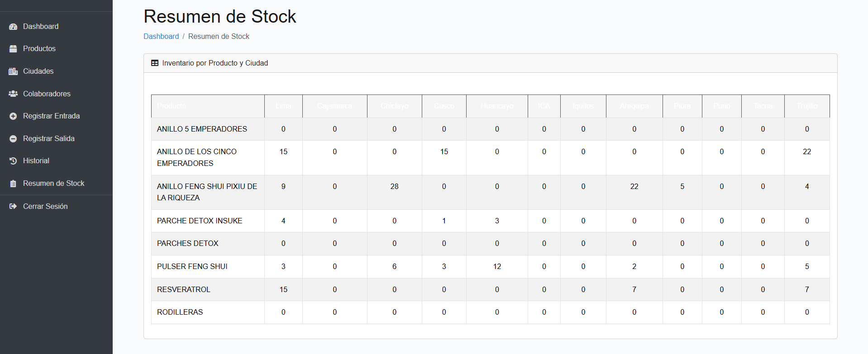Click the Dashboard gauge icon in sidebar
The width and height of the screenshot is (868, 354).
(x=13, y=27)
